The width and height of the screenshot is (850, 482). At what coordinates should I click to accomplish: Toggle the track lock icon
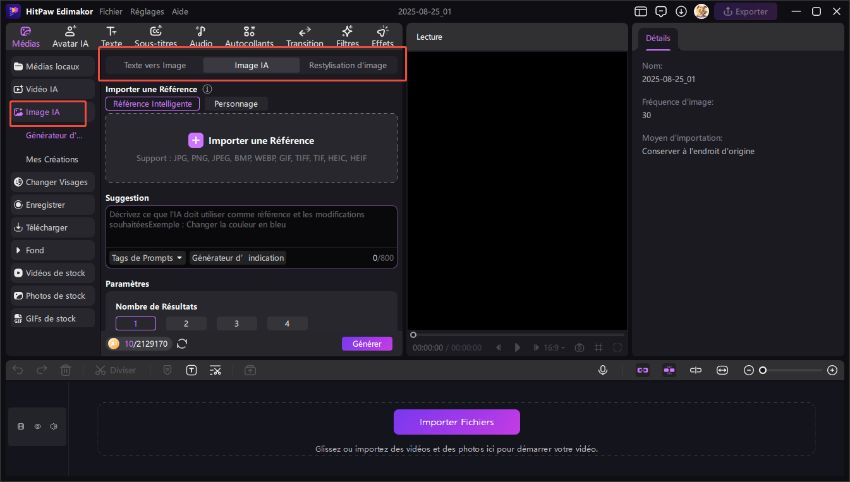[21, 427]
